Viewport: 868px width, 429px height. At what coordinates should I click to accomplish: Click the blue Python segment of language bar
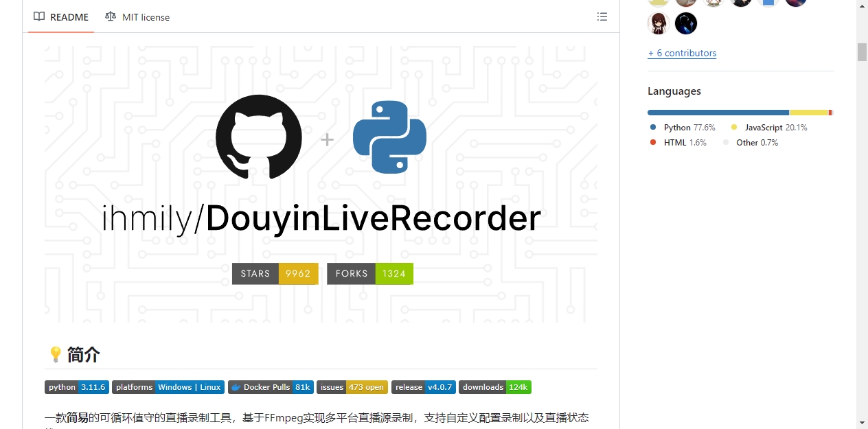(718, 113)
